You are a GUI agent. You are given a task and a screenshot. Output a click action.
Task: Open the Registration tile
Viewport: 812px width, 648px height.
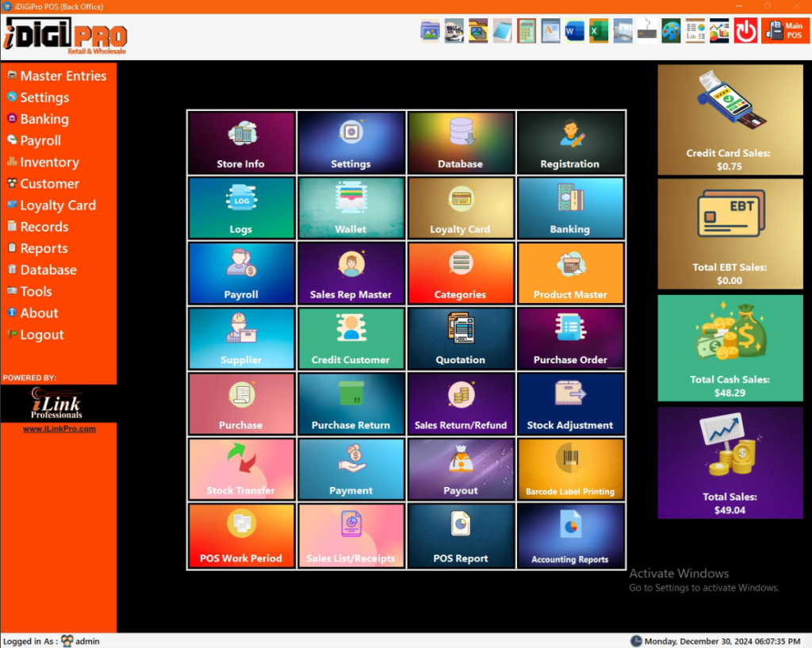tap(571, 143)
